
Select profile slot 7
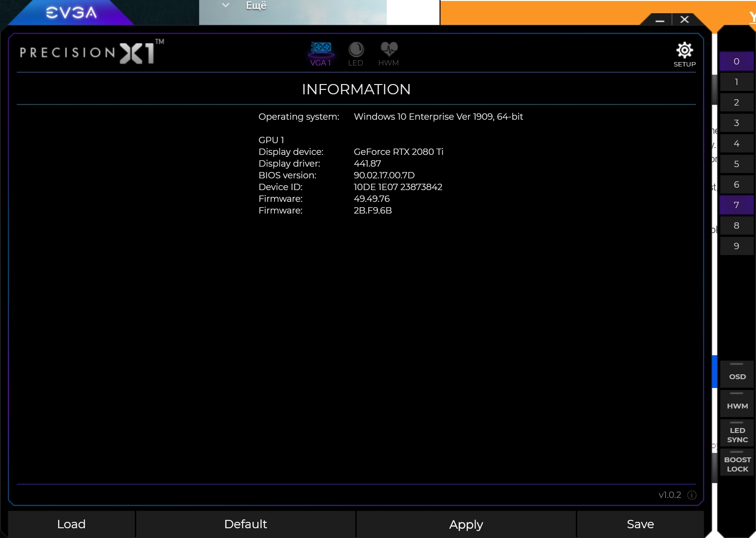click(x=736, y=205)
